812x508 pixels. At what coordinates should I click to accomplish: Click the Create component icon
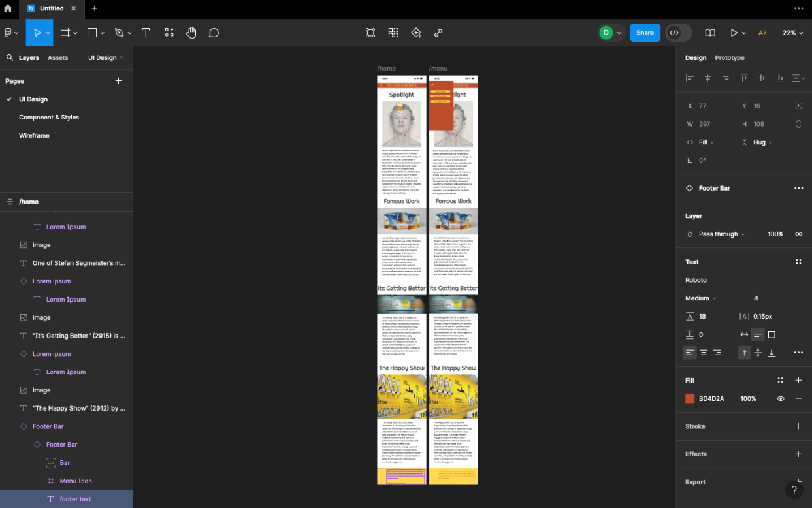click(x=393, y=33)
